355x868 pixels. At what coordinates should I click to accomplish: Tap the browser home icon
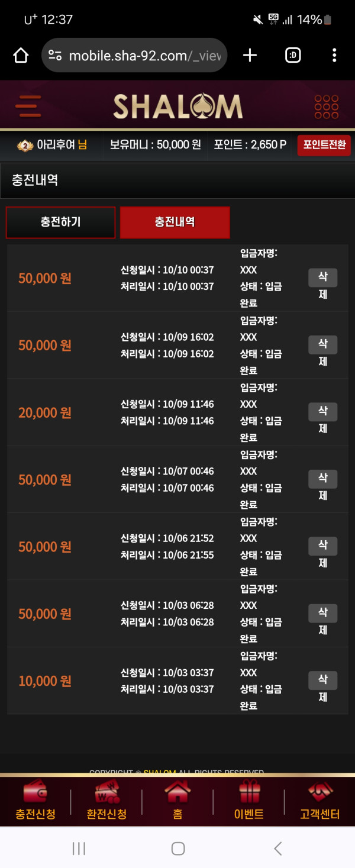[x=21, y=56]
